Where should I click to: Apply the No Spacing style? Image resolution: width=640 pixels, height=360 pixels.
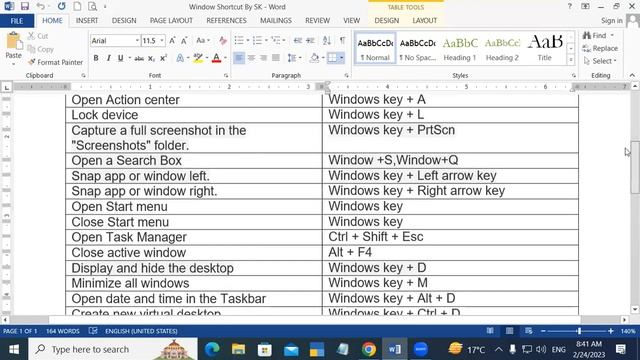tap(418, 48)
